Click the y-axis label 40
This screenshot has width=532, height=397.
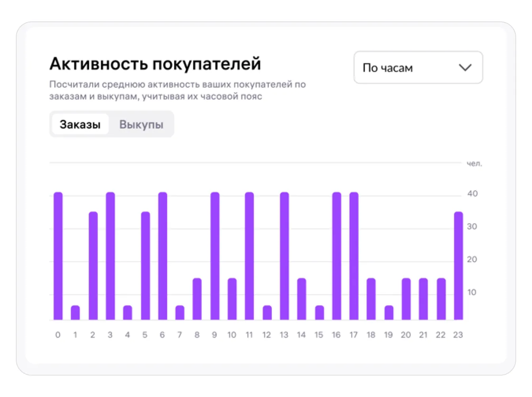tap(472, 194)
